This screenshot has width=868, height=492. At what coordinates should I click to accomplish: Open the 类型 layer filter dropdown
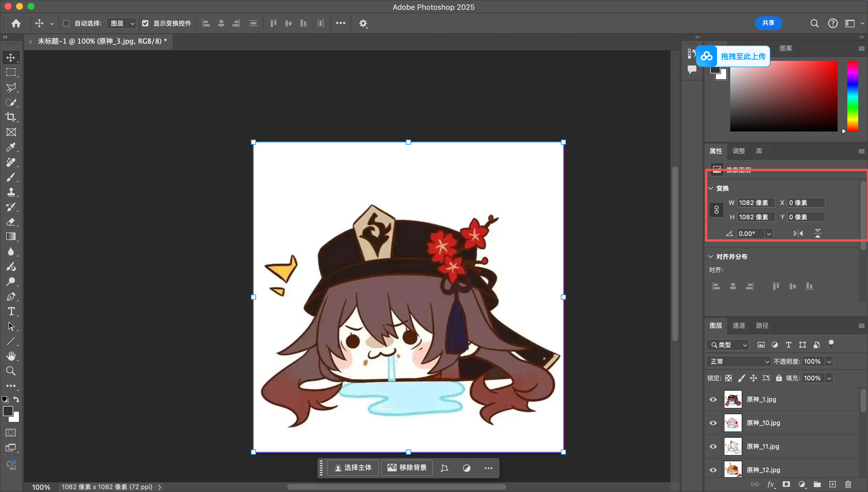(x=728, y=345)
